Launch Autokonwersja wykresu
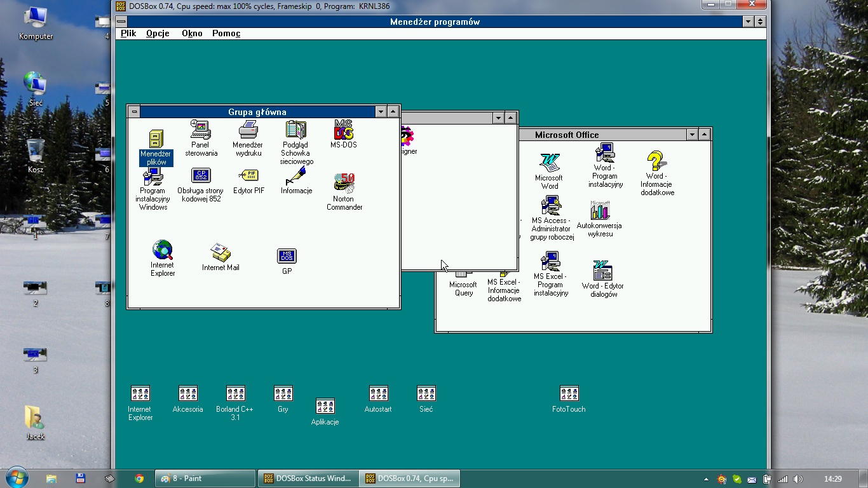The height and width of the screenshot is (488, 868). (x=599, y=213)
